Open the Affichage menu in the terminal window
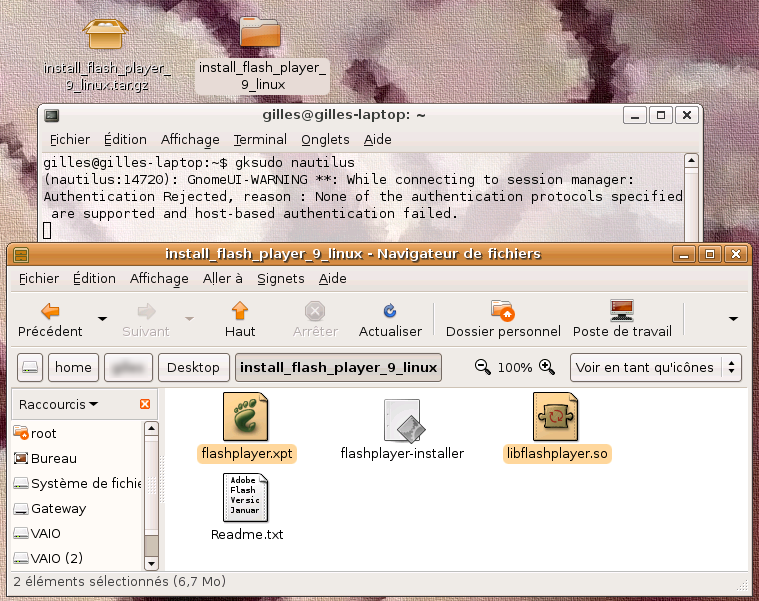This screenshot has height=601, width=759. click(x=190, y=140)
